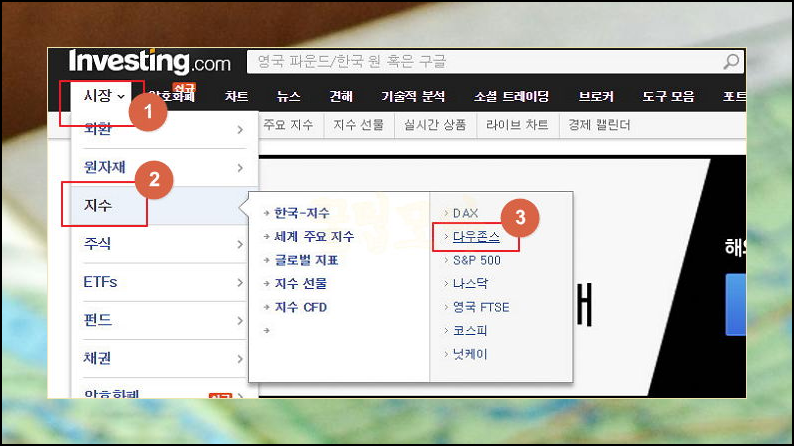Open the 영국 FTSE index link

[x=481, y=307]
